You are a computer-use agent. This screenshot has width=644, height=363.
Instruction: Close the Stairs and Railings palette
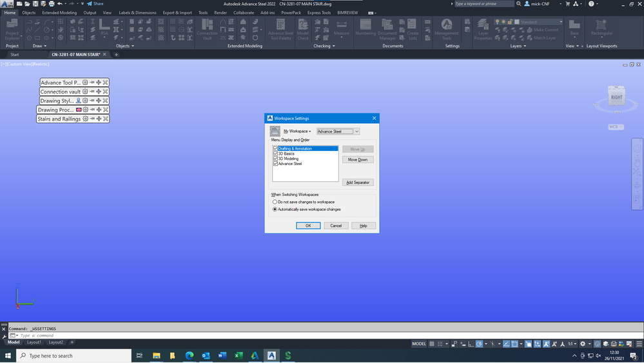point(106,119)
